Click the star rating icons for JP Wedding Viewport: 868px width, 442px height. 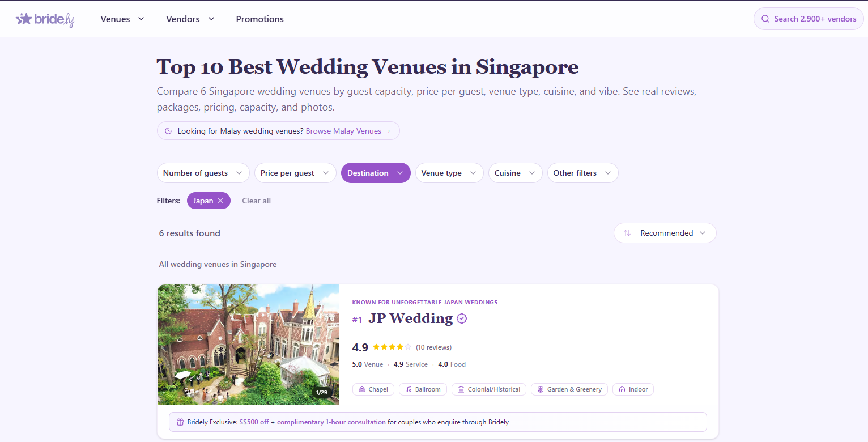coord(392,347)
